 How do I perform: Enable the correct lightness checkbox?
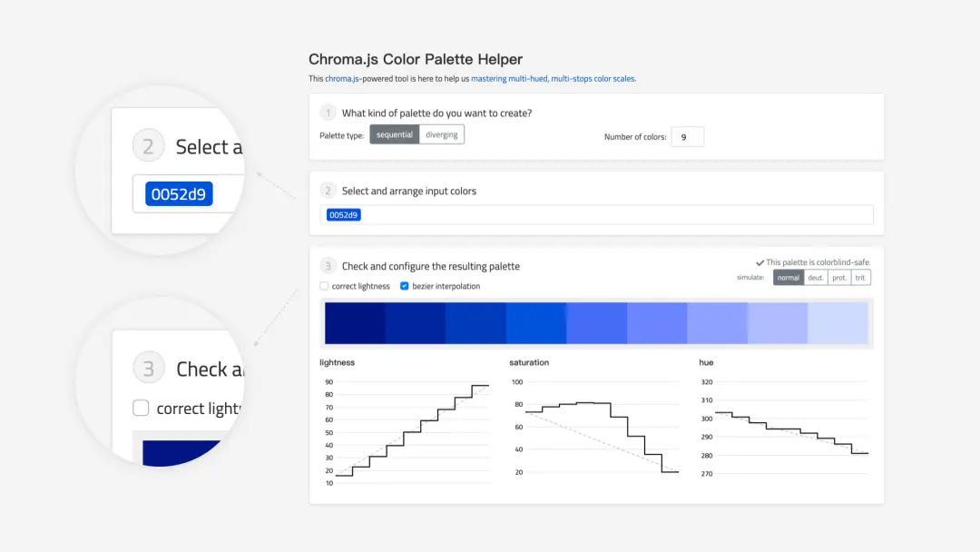[324, 286]
